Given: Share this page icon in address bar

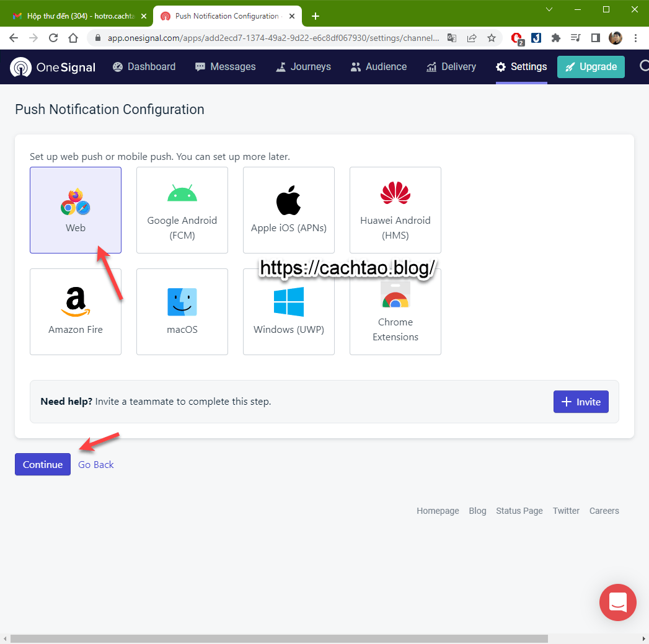Looking at the screenshot, I should click(x=472, y=38).
